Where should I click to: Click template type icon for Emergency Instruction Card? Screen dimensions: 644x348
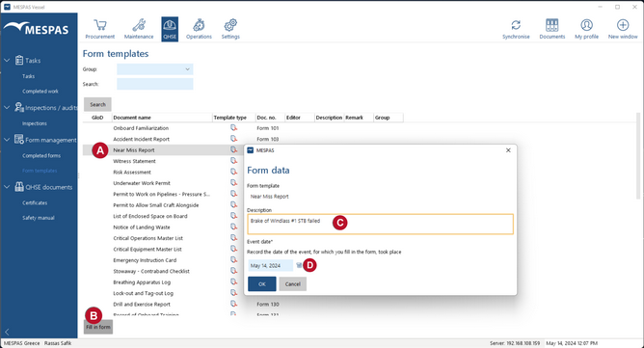click(233, 260)
